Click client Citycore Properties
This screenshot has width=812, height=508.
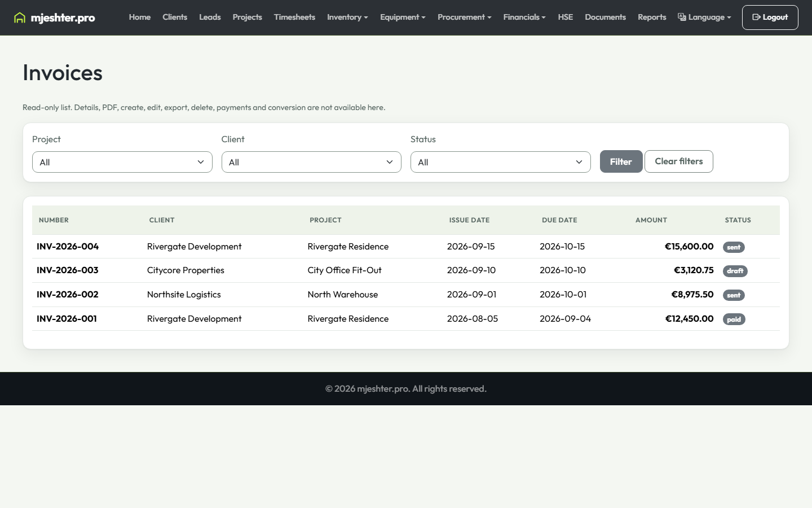tap(186, 270)
